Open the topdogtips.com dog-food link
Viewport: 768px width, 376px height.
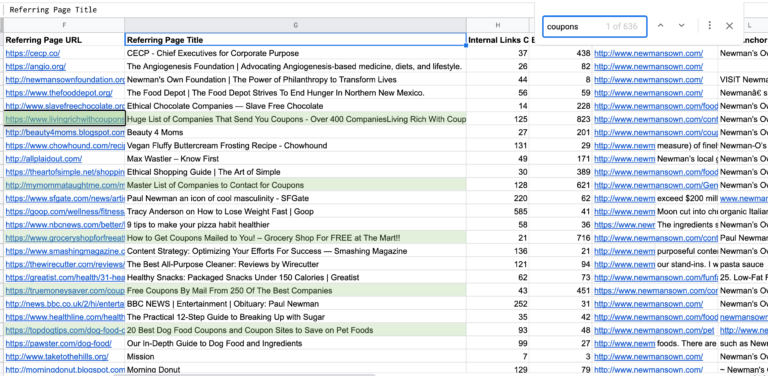(x=65, y=330)
